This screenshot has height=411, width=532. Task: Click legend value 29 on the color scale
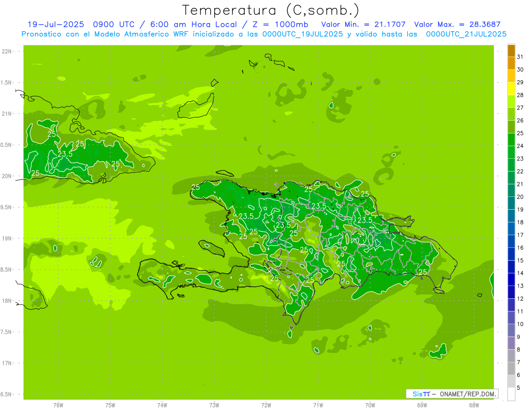point(520,82)
